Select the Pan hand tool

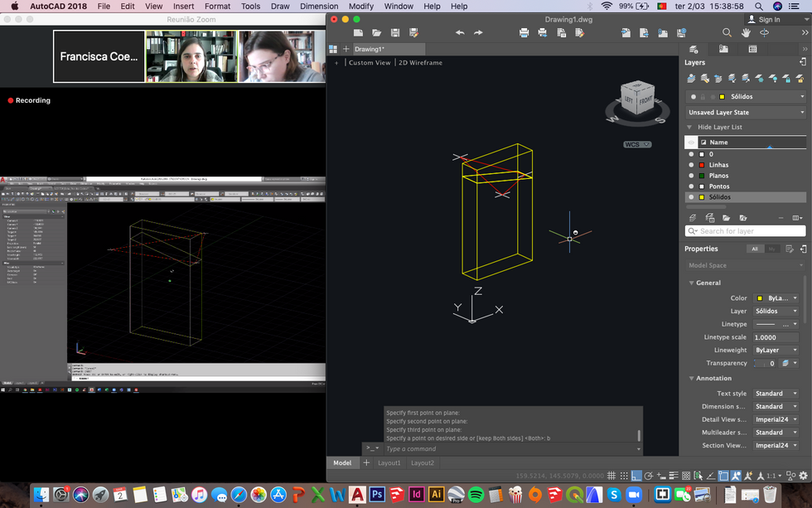click(746, 32)
